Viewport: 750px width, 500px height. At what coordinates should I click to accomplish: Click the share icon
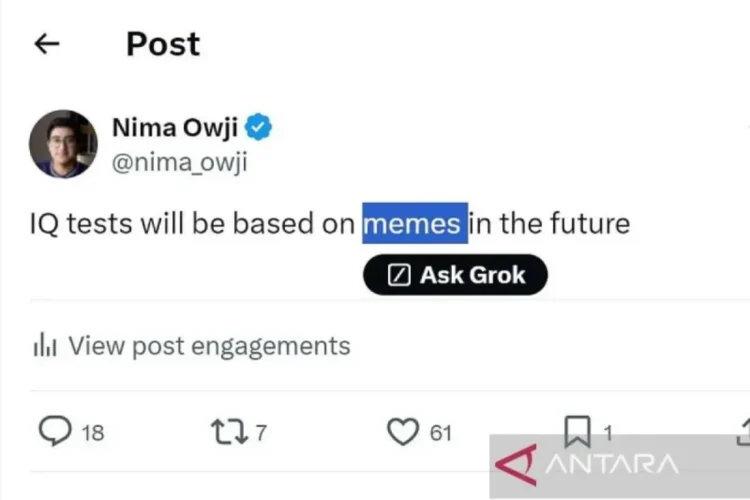pos(743,431)
